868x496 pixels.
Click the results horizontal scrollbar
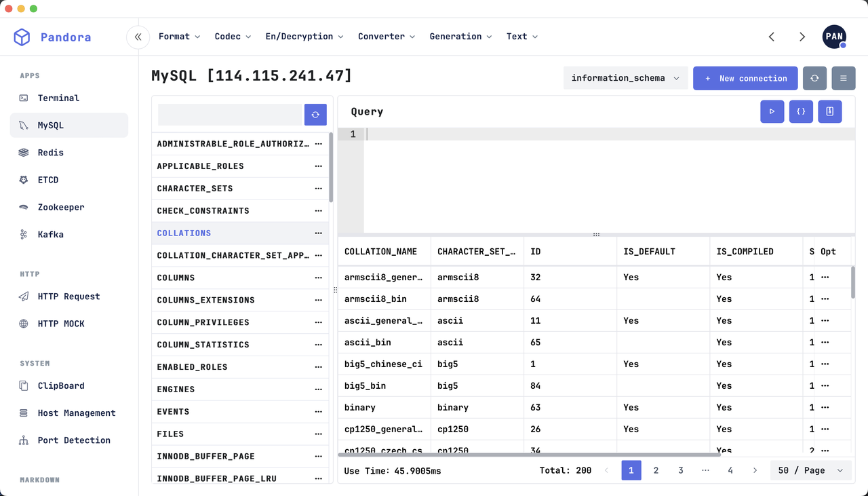(529, 455)
